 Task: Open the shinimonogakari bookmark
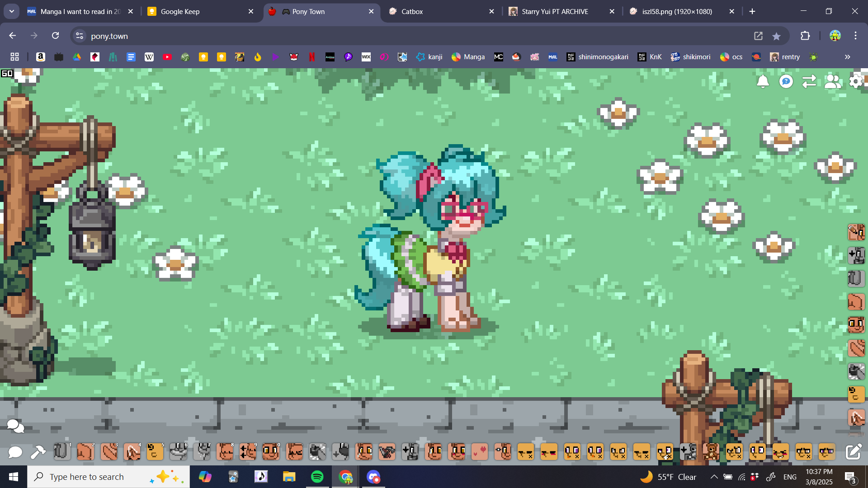pos(597,57)
